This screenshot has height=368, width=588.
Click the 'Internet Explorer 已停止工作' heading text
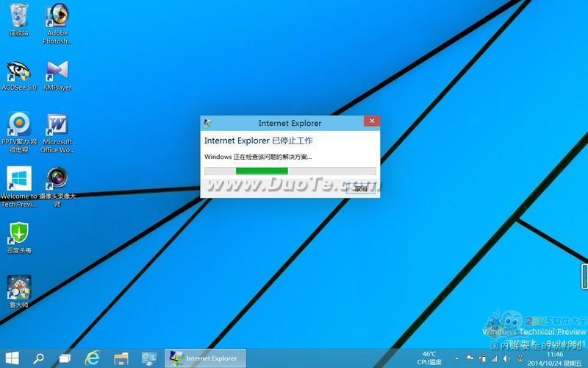[258, 141]
